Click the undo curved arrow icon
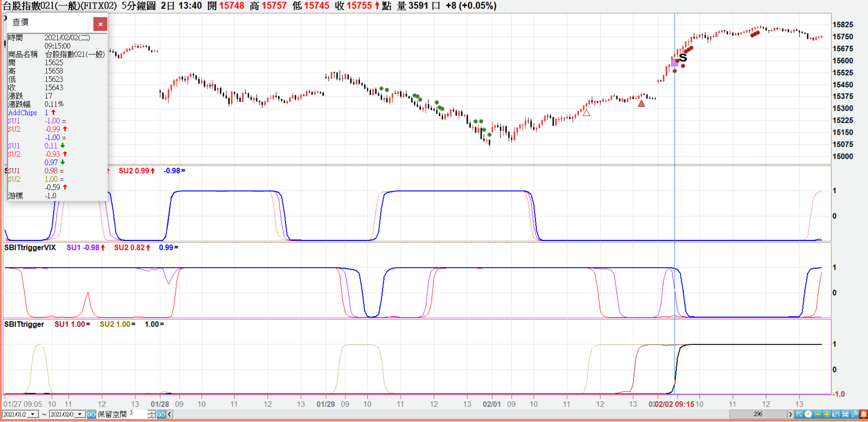Screen dimensions: 868x422 (836, 414)
